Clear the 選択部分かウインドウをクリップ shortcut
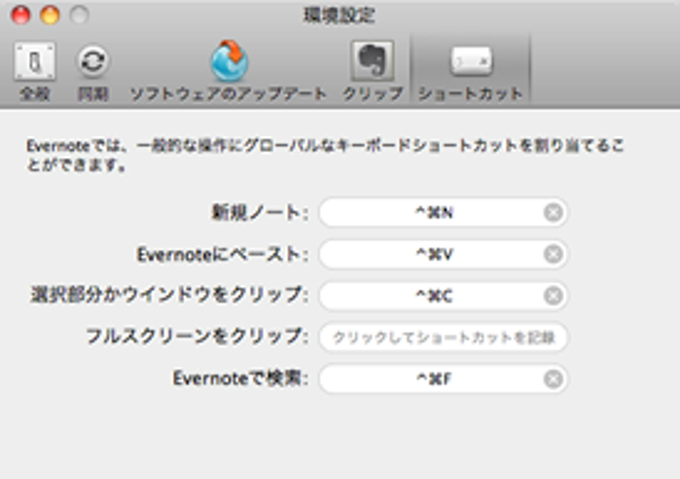The image size is (680, 479). pos(553,296)
